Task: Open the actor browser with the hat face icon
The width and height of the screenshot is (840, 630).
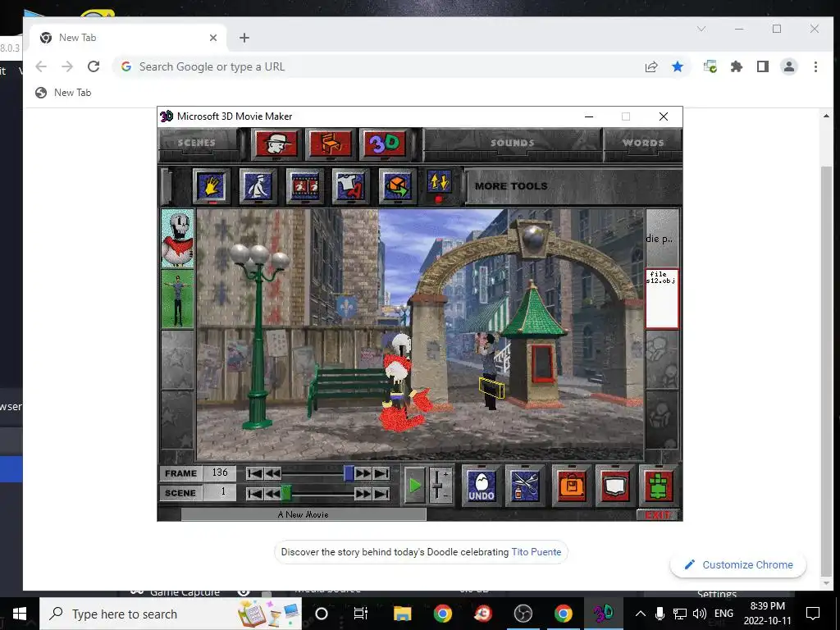Action: [276, 144]
